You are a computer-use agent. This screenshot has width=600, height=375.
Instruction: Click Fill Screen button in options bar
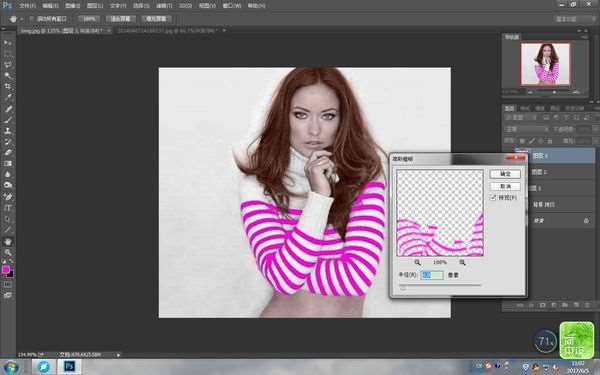tap(157, 19)
